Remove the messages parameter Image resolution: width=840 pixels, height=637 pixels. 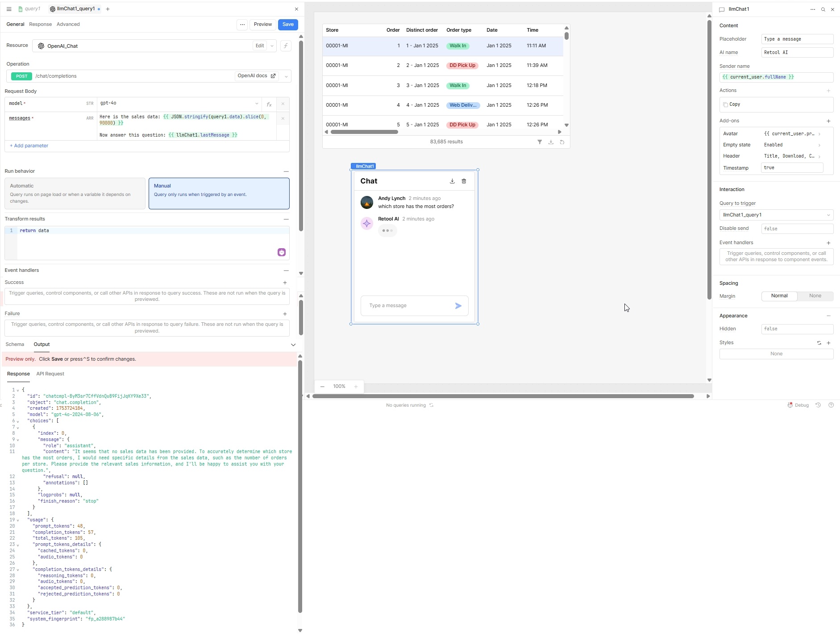click(283, 119)
